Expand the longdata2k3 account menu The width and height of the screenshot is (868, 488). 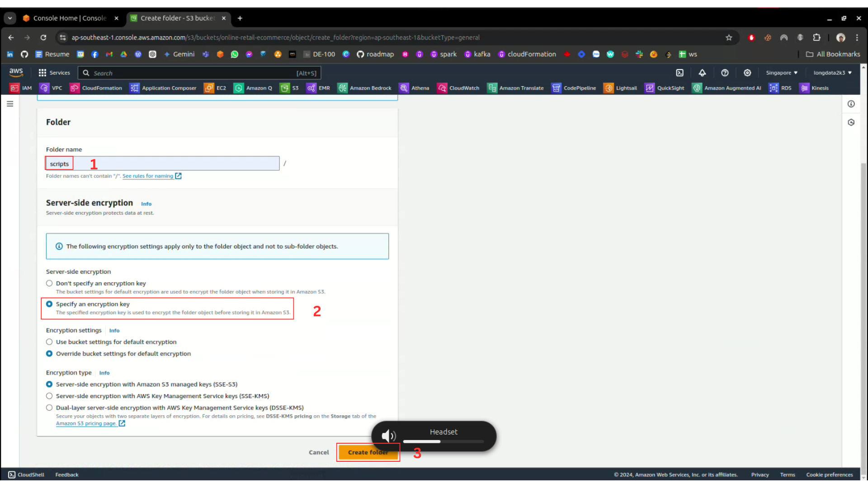point(832,73)
